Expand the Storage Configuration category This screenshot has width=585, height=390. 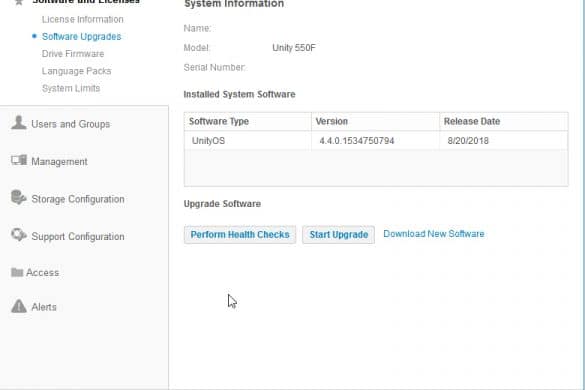(78, 199)
